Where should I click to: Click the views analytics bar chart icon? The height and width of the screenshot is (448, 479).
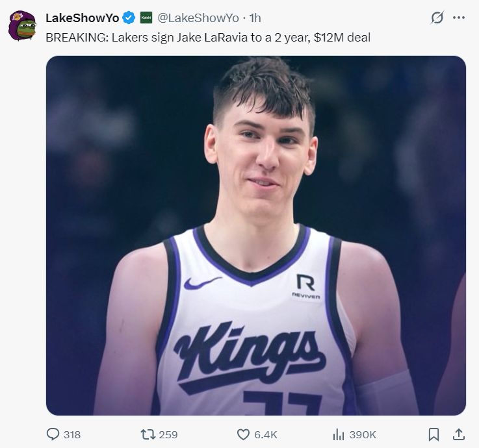click(338, 434)
